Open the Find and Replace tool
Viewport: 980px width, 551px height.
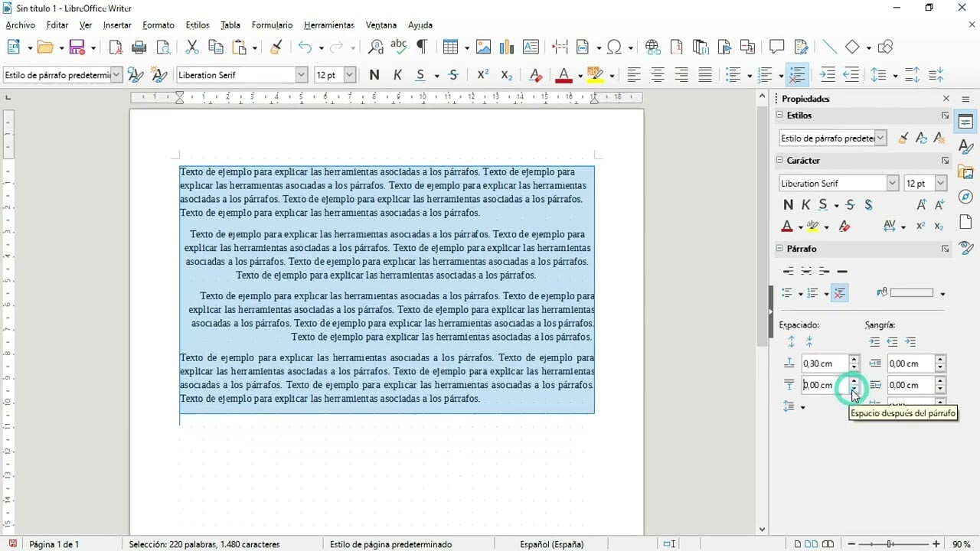(375, 47)
